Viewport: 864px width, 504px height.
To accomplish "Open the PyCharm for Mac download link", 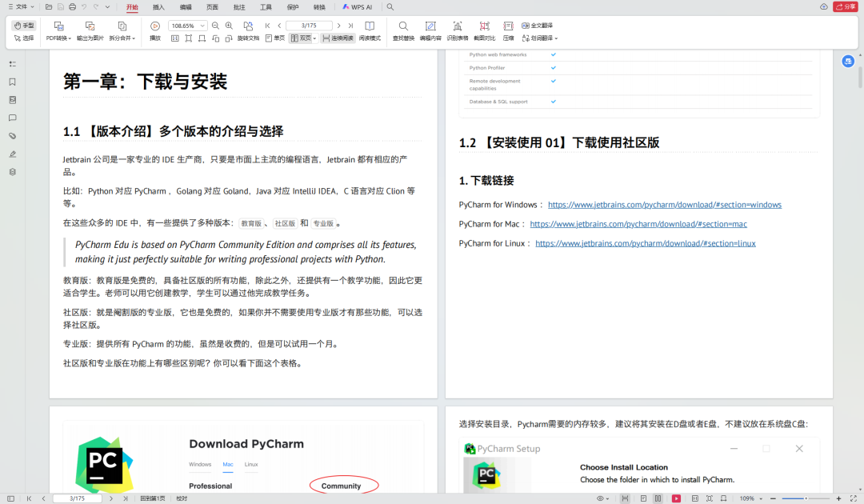I will tap(638, 224).
